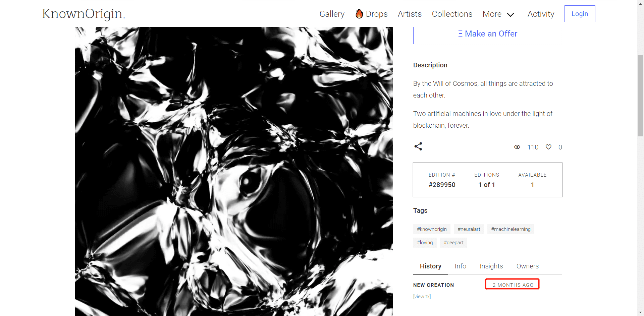Click the eye views icon
Screen dimensions: 644x316
tap(517, 147)
